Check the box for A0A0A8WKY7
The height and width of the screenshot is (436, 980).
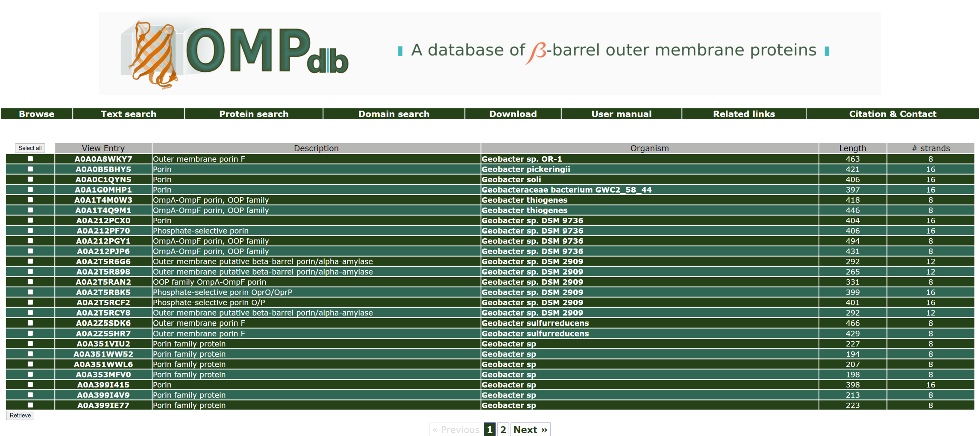(x=30, y=159)
